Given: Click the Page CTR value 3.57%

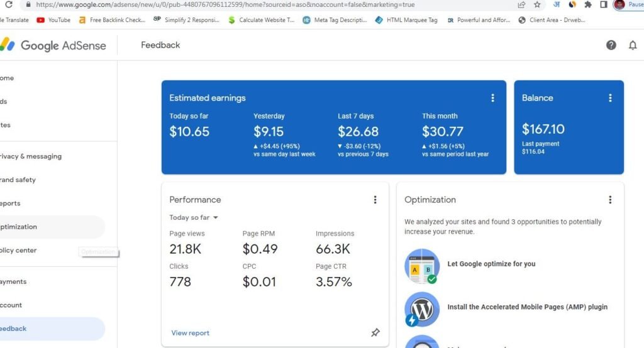Looking at the screenshot, I should pos(334,282).
